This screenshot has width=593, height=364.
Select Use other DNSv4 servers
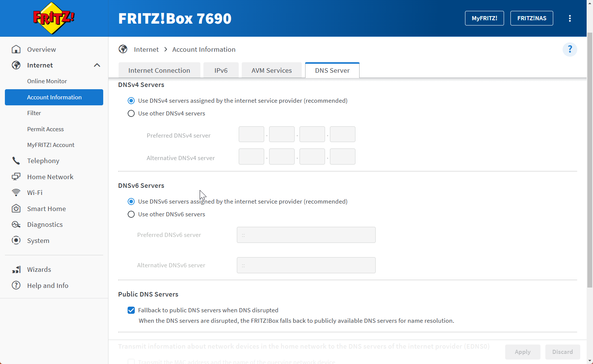[x=131, y=114]
